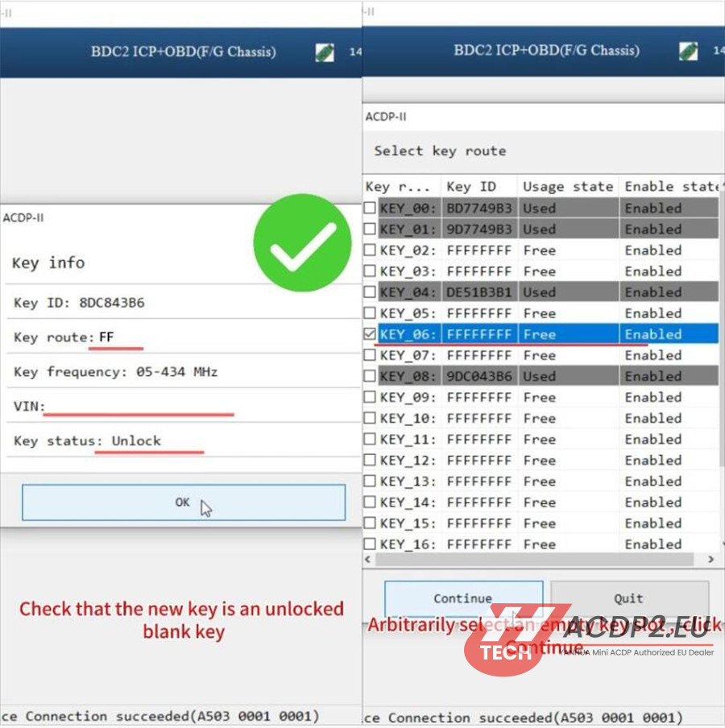Enable the KEY_10 slot checkbox
The width and height of the screenshot is (725, 728).
coord(370,419)
